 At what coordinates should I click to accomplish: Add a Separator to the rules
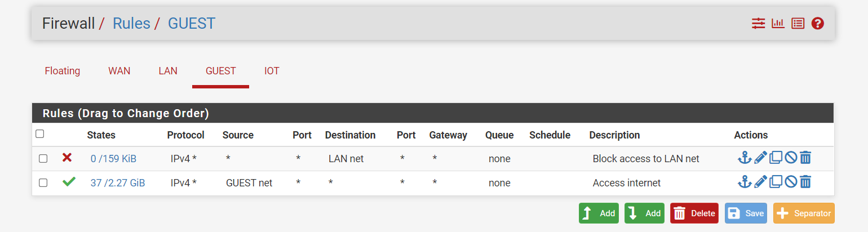(x=804, y=213)
